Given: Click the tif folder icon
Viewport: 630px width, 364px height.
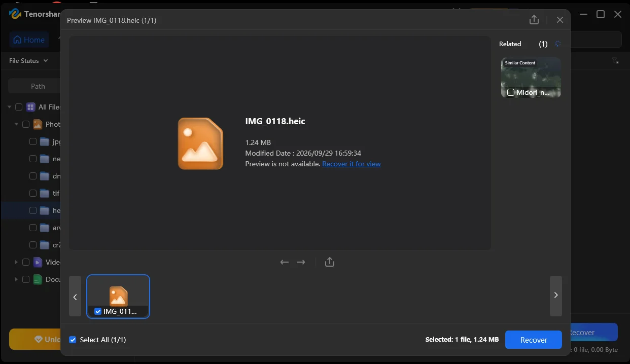Looking at the screenshot, I should click(x=45, y=193).
